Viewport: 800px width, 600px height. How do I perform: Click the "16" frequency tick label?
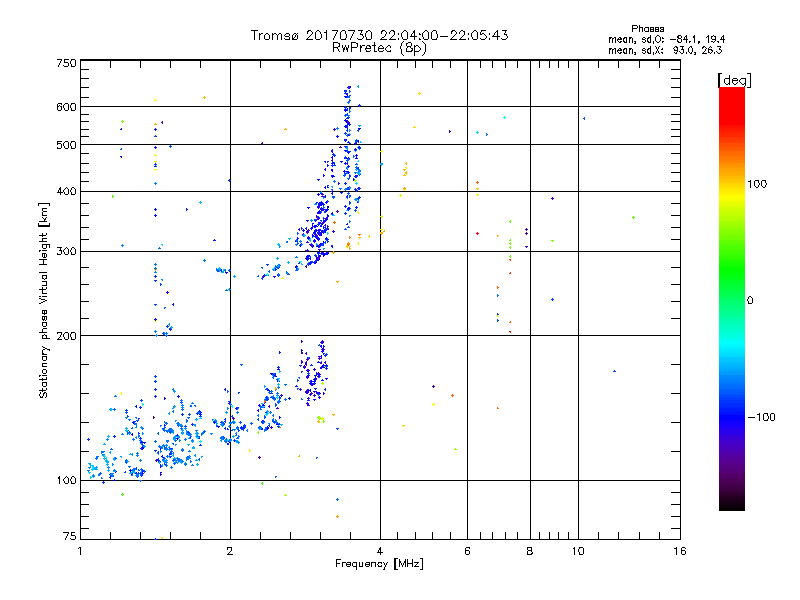click(680, 551)
